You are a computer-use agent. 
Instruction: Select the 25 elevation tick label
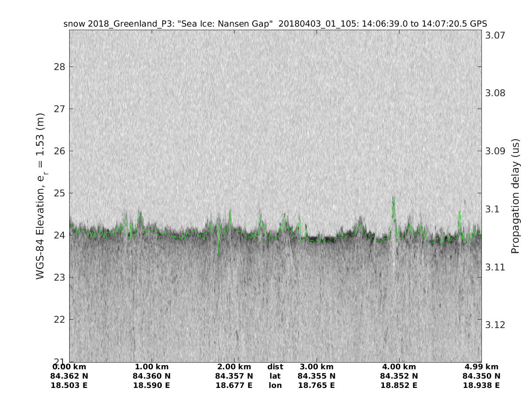pyautogui.click(x=59, y=193)
